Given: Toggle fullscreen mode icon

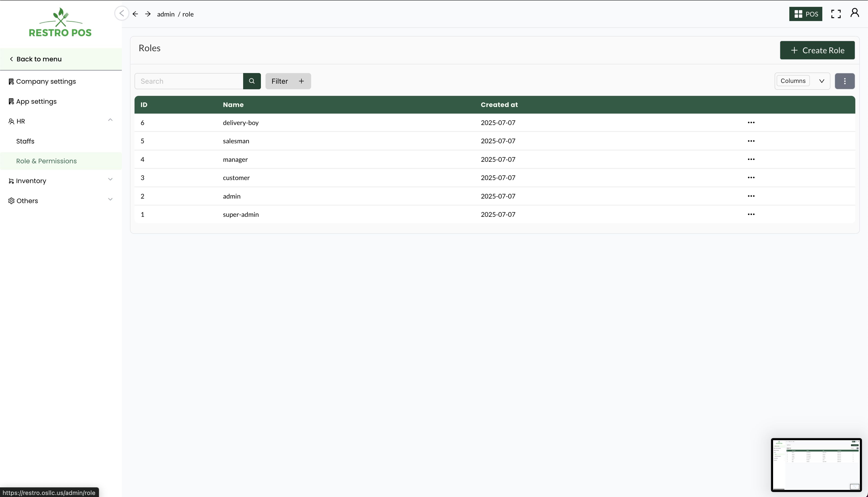Looking at the screenshot, I should [x=836, y=14].
